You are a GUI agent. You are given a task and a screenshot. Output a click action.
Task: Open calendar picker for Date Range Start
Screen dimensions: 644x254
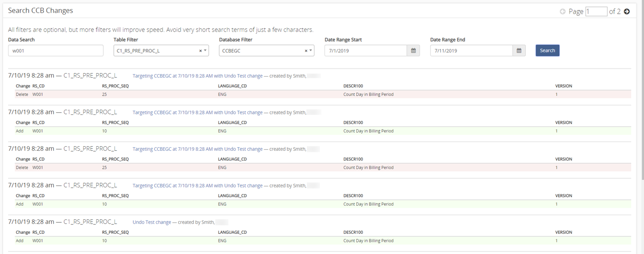(x=413, y=50)
